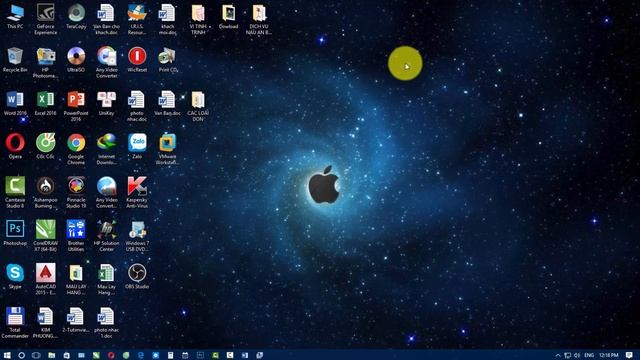
Task: Click the PowerPoint 2016 desktop icon
Action: tap(76, 106)
